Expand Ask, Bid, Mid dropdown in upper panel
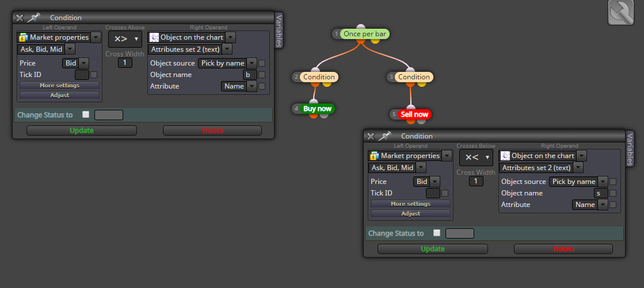 pos(70,49)
